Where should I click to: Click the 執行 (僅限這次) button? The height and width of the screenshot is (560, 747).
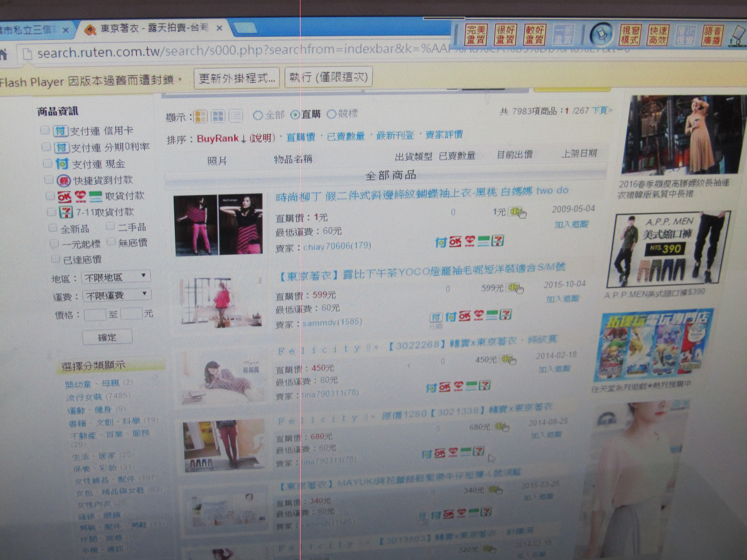(x=329, y=77)
